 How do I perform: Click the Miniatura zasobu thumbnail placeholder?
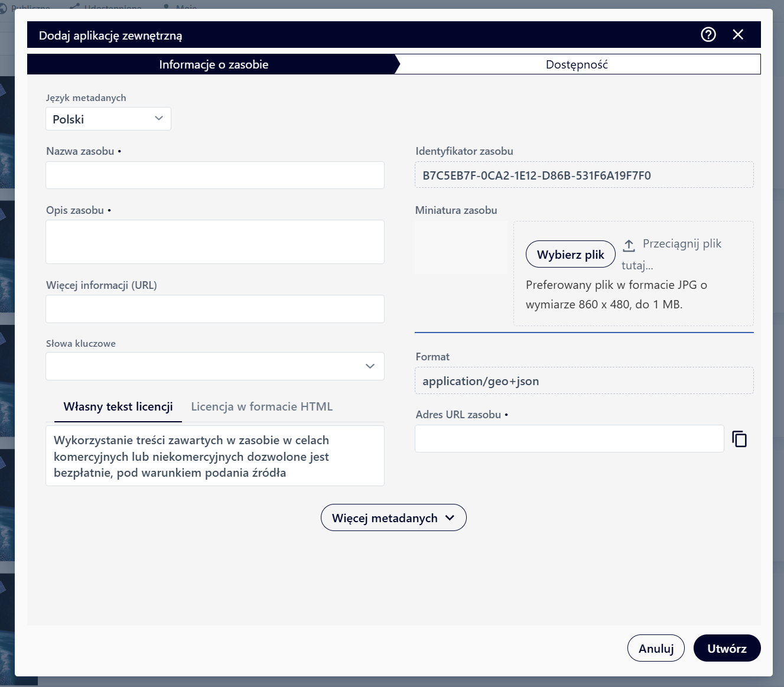(x=461, y=248)
